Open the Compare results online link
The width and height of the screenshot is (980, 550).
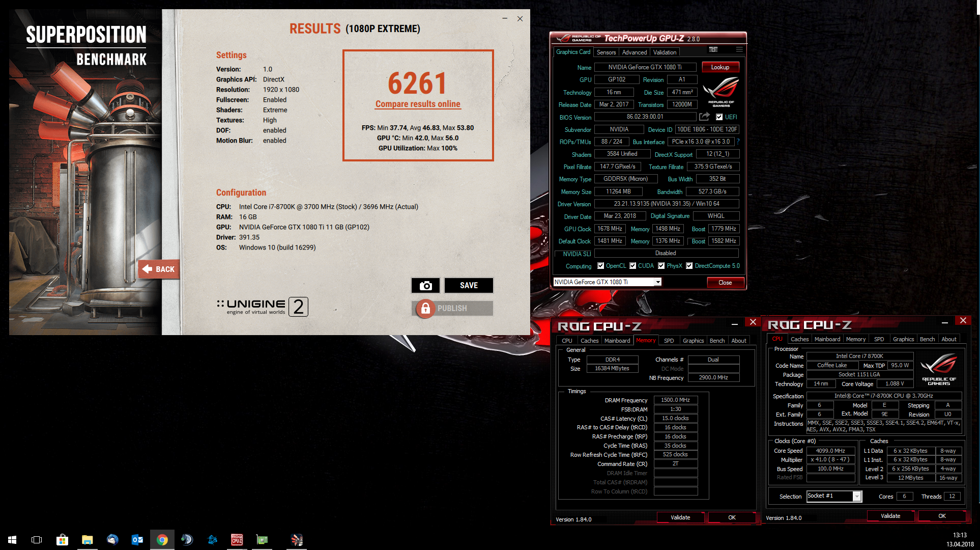click(x=418, y=104)
